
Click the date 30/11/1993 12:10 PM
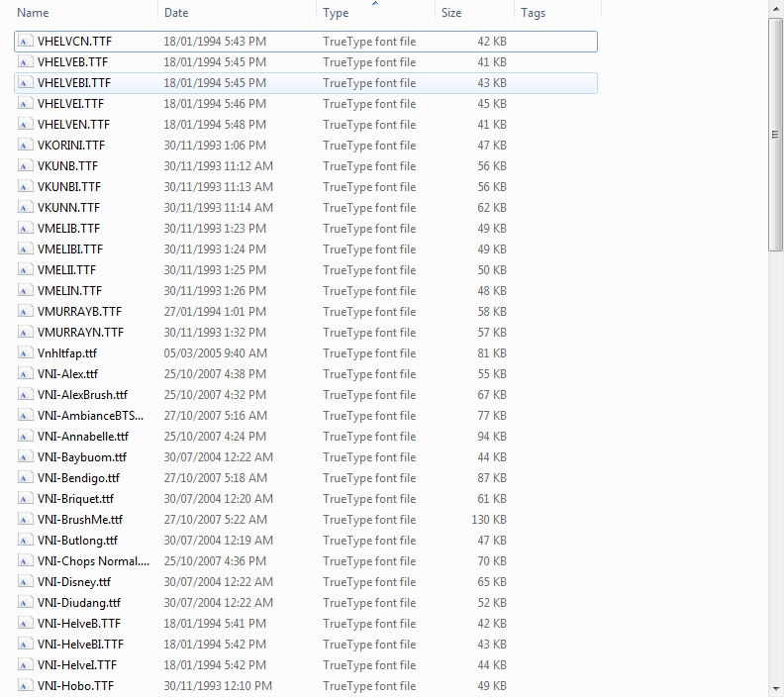(218, 685)
